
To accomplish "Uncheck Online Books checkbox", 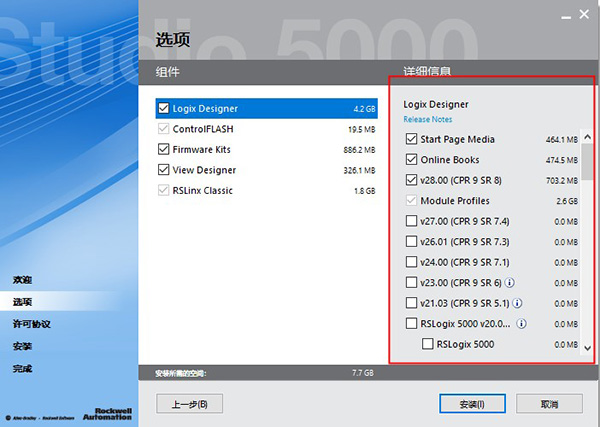I will click(411, 159).
